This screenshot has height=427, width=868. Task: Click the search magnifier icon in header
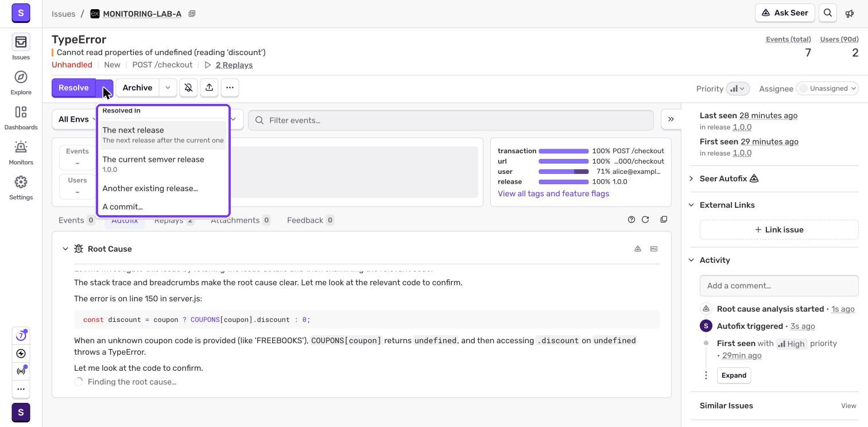(828, 13)
